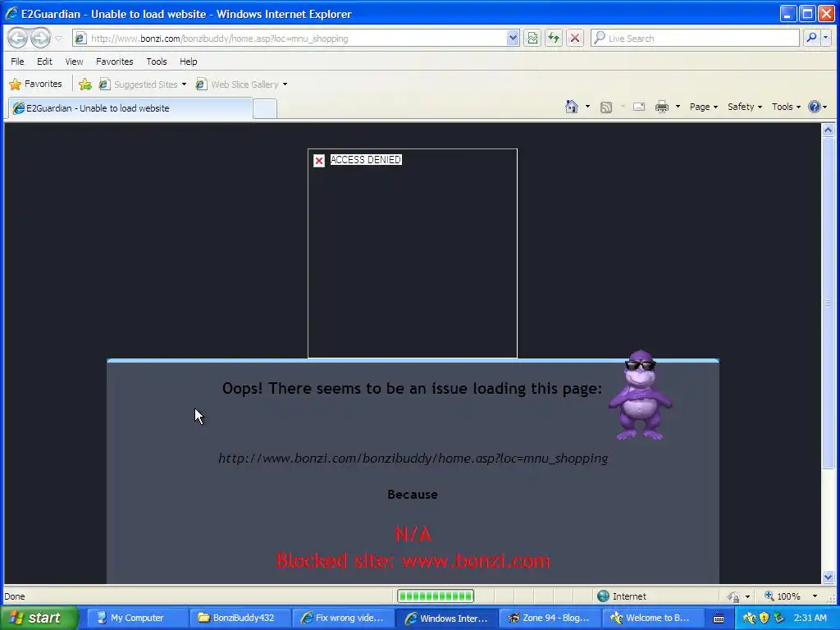This screenshot has width=840, height=630.
Task: Select the E2Guardian tab
Action: pos(130,108)
